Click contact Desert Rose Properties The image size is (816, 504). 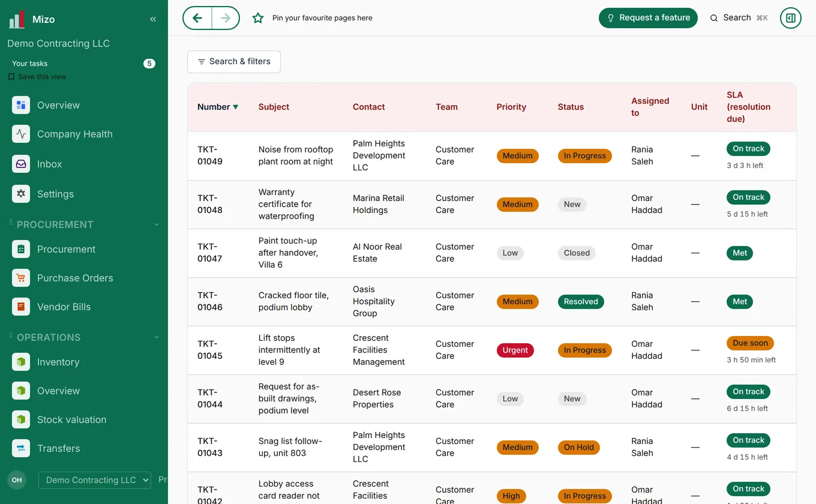[x=377, y=398]
